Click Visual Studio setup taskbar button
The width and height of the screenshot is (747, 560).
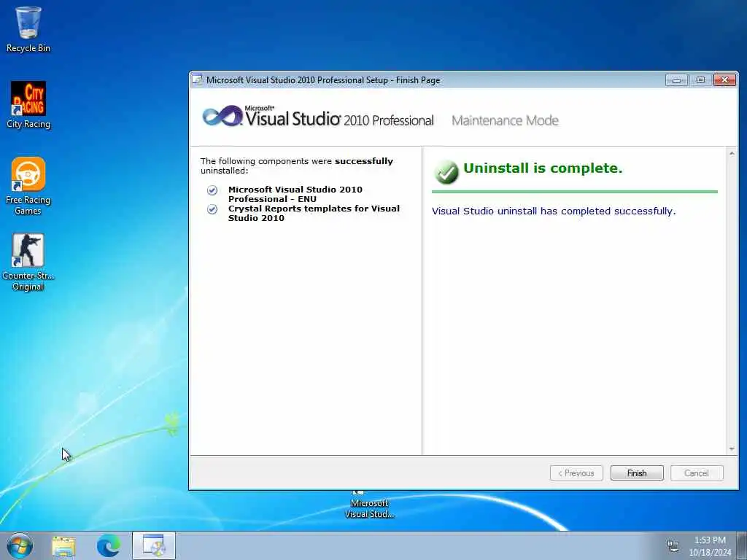[x=153, y=545]
